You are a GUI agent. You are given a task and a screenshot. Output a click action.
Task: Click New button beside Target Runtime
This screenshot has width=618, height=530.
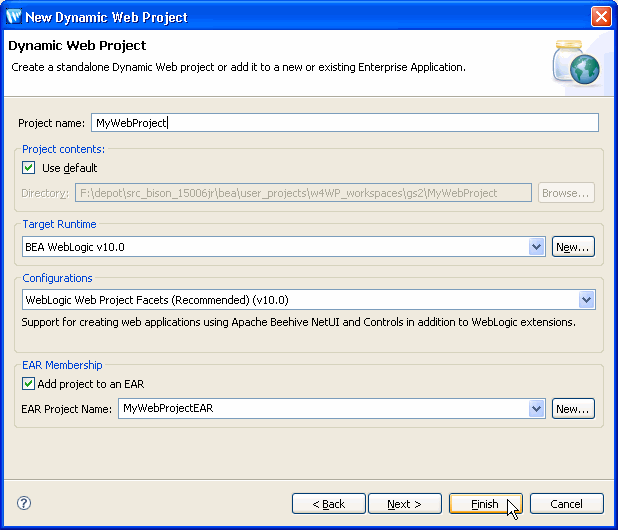pos(573,247)
